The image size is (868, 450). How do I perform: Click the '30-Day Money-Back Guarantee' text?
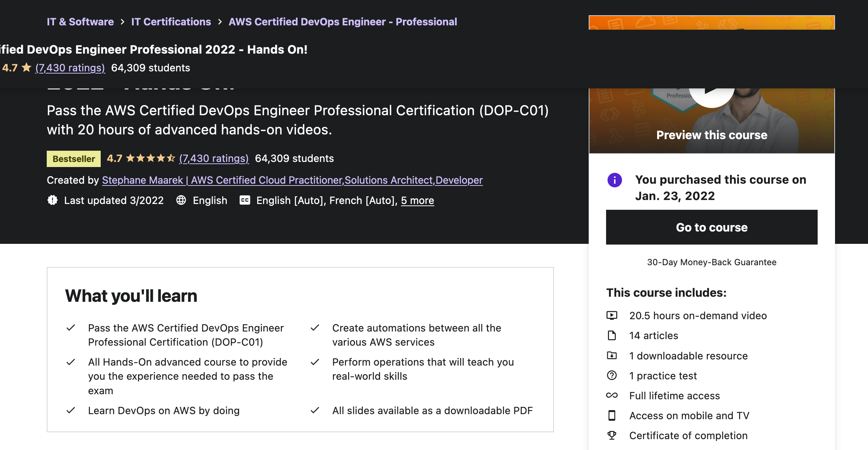click(x=711, y=262)
